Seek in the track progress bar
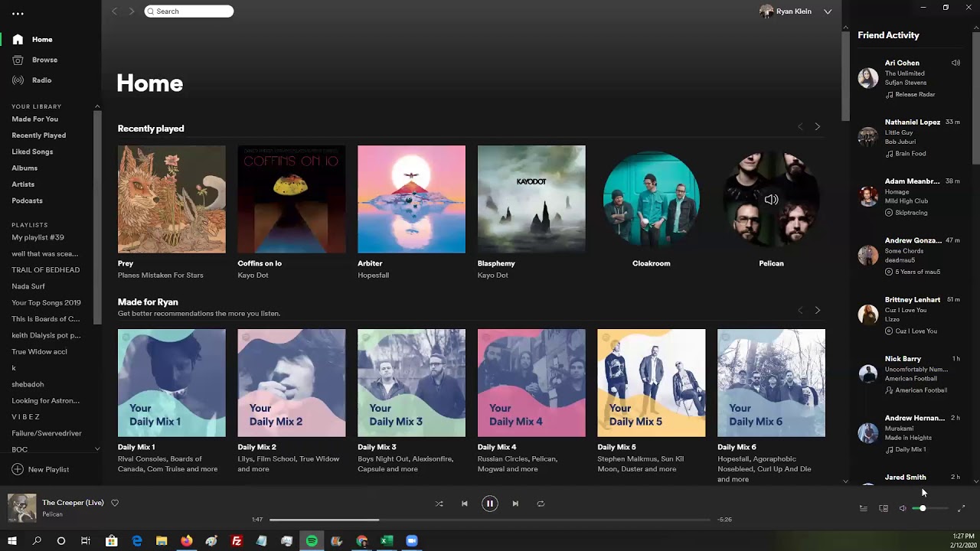The height and width of the screenshot is (551, 980). pyautogui.click(x=490, y=520)
